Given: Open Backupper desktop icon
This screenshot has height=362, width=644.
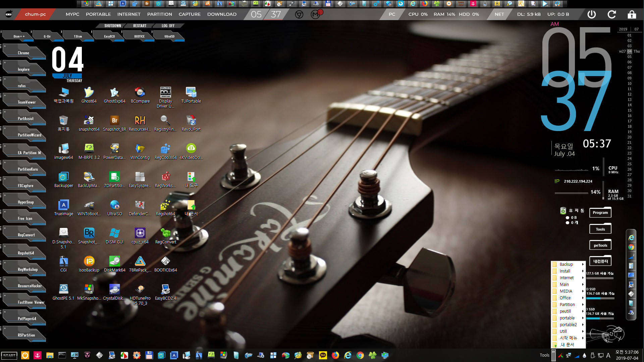Looking at the screenshot, I should 63,180.
